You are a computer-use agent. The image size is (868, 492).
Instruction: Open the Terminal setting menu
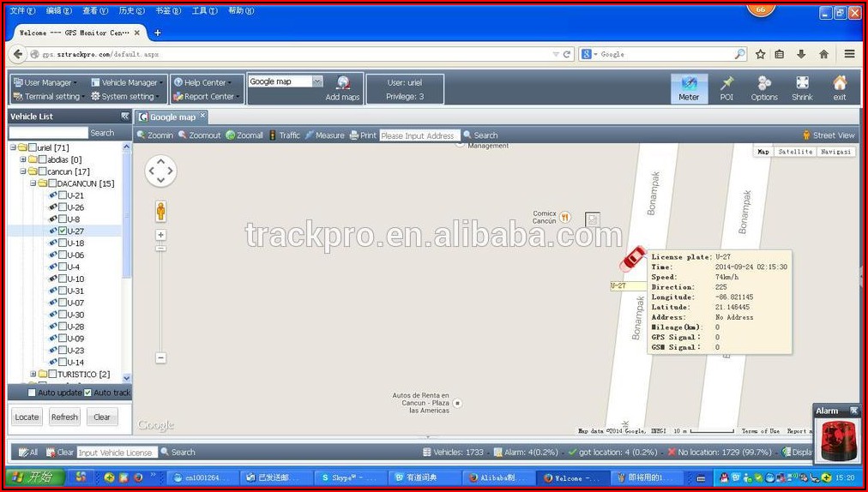pyautogui.click(x=49, y=96)
